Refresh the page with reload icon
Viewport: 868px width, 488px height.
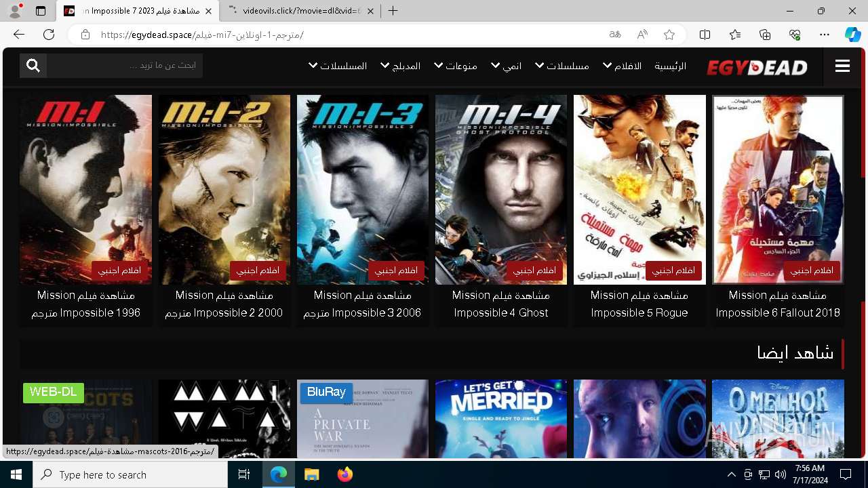(49, 35)
